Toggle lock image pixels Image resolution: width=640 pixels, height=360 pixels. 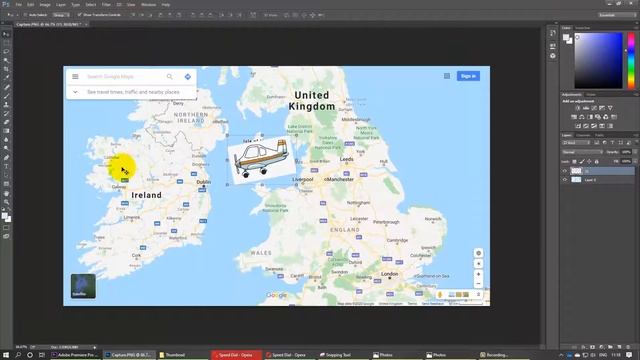click(582, 162)
